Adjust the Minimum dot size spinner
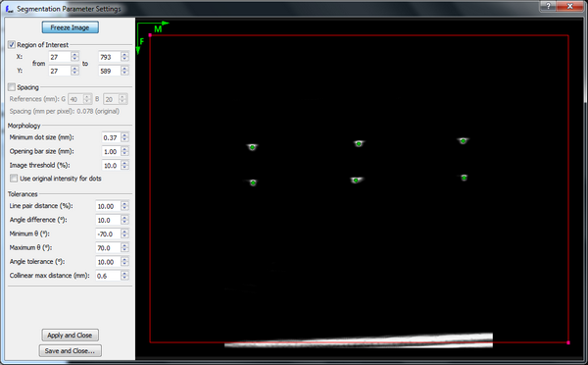The image size is (588, 365). (x=124, y=137)
